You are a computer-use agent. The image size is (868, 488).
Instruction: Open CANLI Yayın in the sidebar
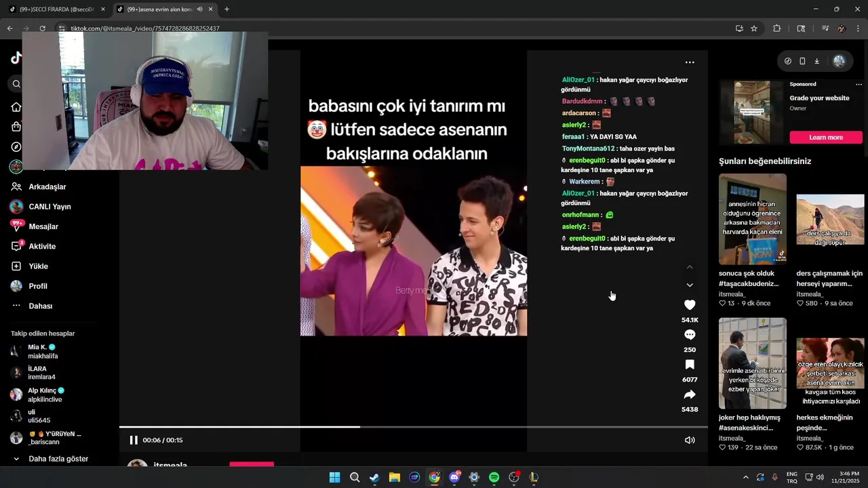[x=41, y=207]
